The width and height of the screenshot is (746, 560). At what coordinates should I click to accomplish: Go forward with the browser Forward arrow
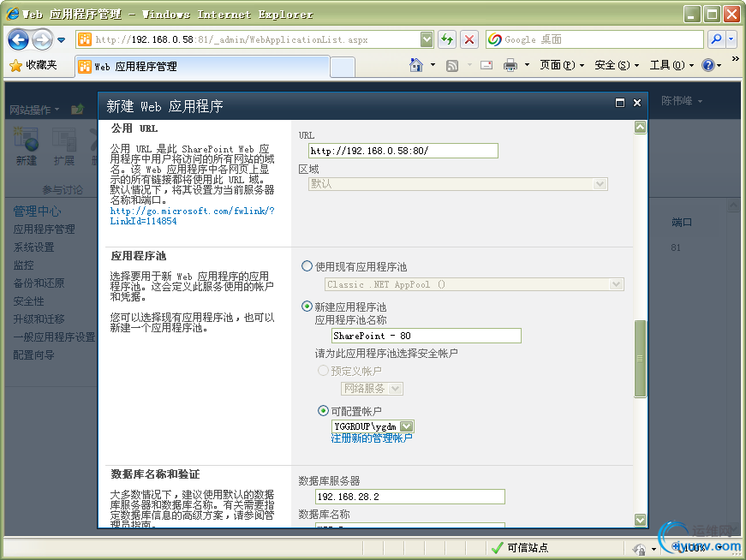point(43,40)
